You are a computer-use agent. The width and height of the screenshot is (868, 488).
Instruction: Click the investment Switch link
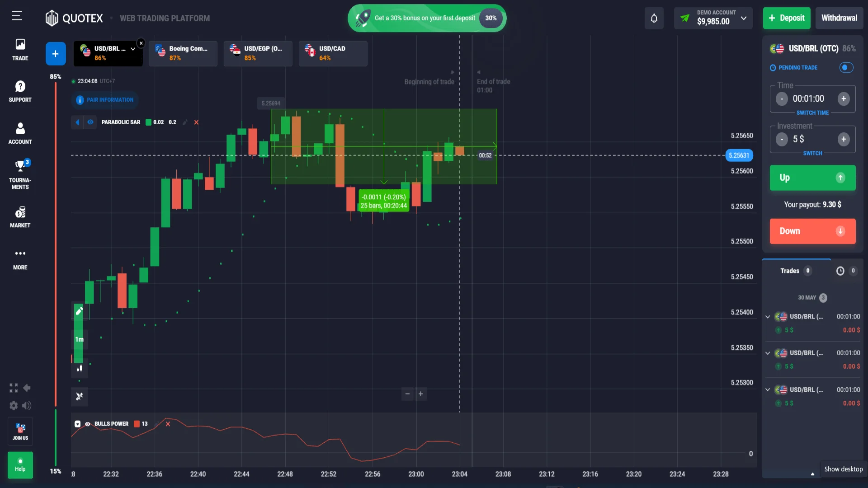tap(812, 153)
